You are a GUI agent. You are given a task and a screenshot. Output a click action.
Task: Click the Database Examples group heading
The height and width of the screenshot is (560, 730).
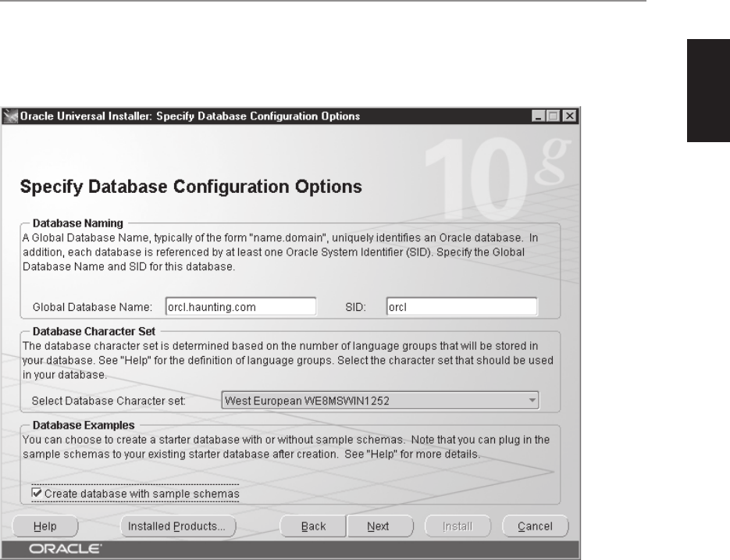pos(84,425)
